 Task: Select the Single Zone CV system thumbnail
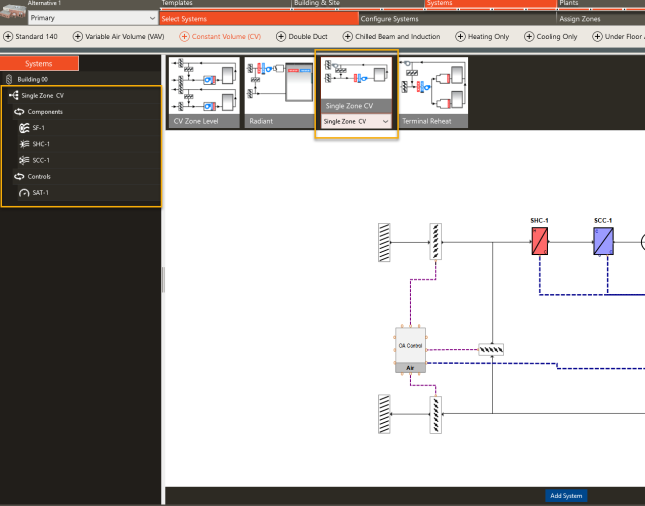356,85
